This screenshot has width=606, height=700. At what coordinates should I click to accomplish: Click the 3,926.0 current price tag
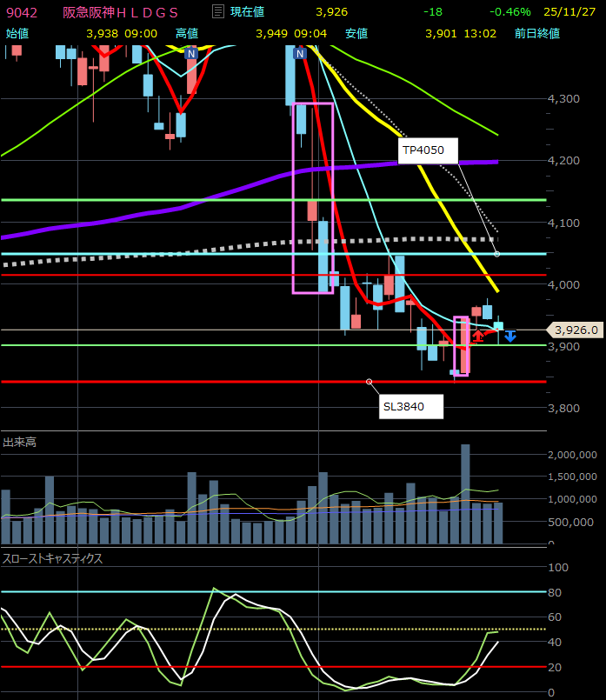point(575,330)
